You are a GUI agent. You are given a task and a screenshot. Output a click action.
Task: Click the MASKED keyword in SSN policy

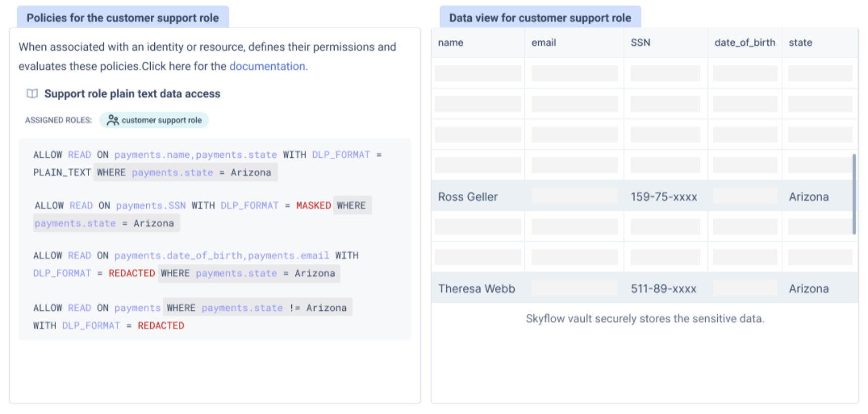[x=313, y=205]
